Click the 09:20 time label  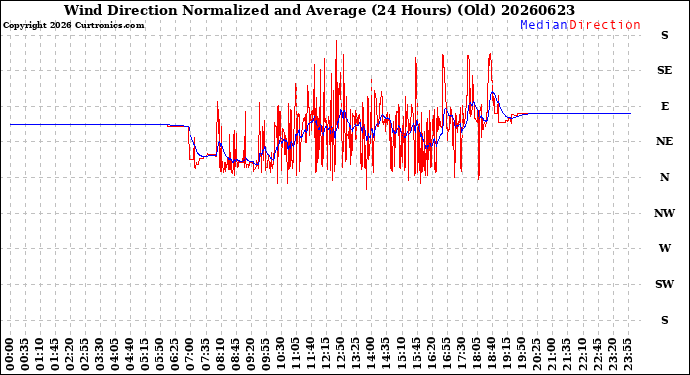click(x=250, y=355)
